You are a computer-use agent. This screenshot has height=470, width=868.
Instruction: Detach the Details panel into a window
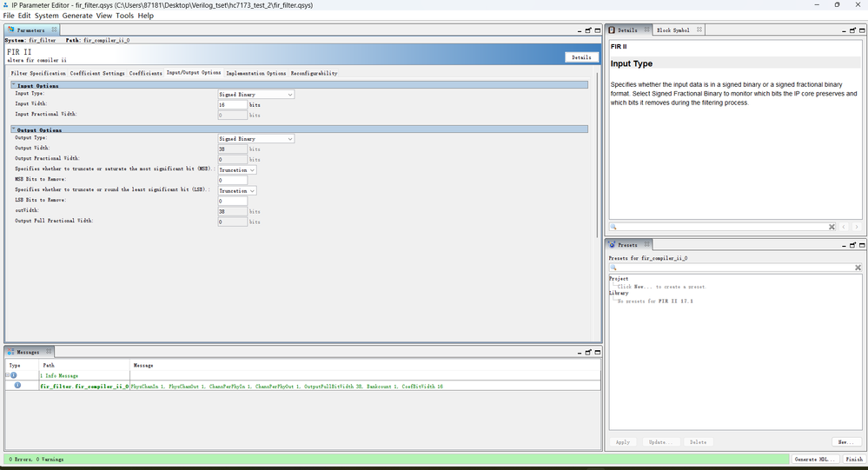pos(852,30)
